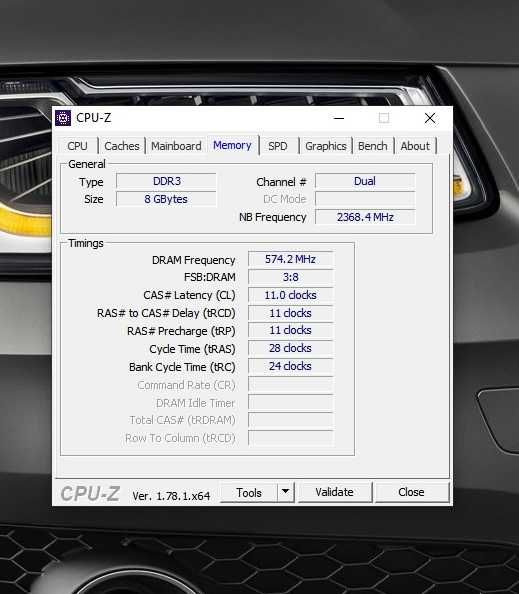This screenshot has height=594, width=519.
Task: Minimize the CPU-Z window
Action: tap(339, 118)
